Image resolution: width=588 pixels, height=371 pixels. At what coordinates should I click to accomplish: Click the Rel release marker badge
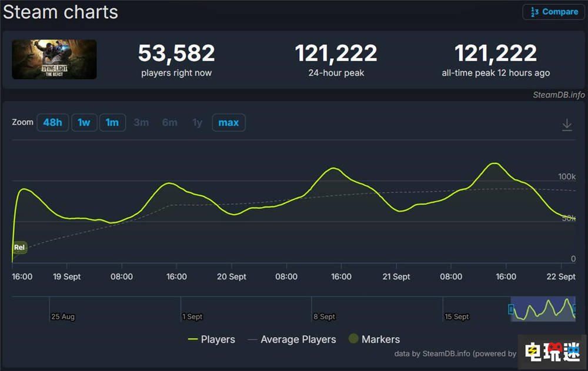pyautogui.click(x=19, y=247)
